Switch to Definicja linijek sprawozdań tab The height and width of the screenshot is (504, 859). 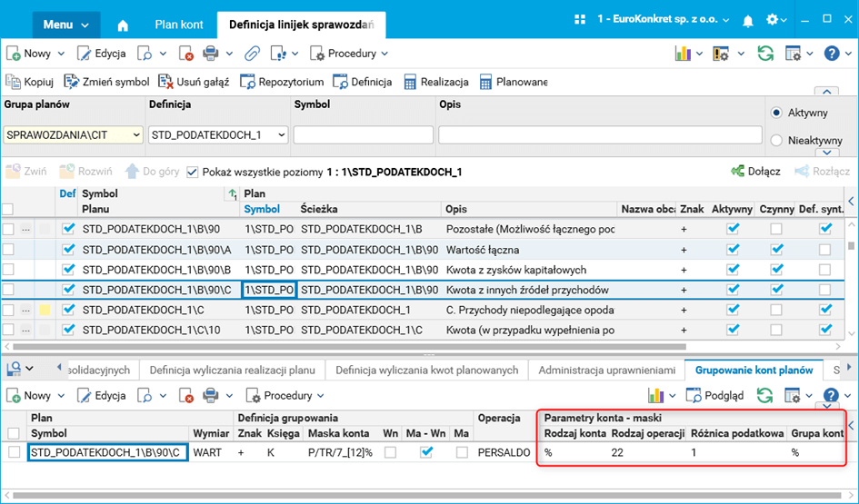pos(301,25)
